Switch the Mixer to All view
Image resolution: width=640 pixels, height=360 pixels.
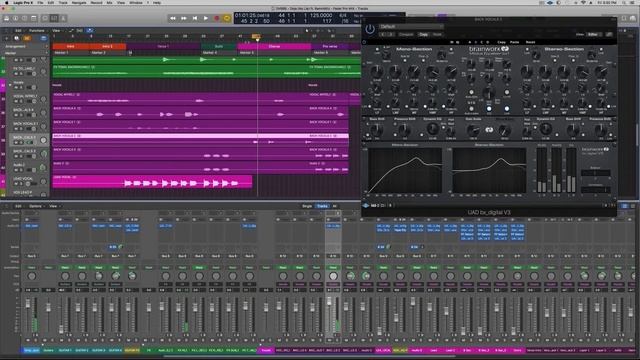335,206
